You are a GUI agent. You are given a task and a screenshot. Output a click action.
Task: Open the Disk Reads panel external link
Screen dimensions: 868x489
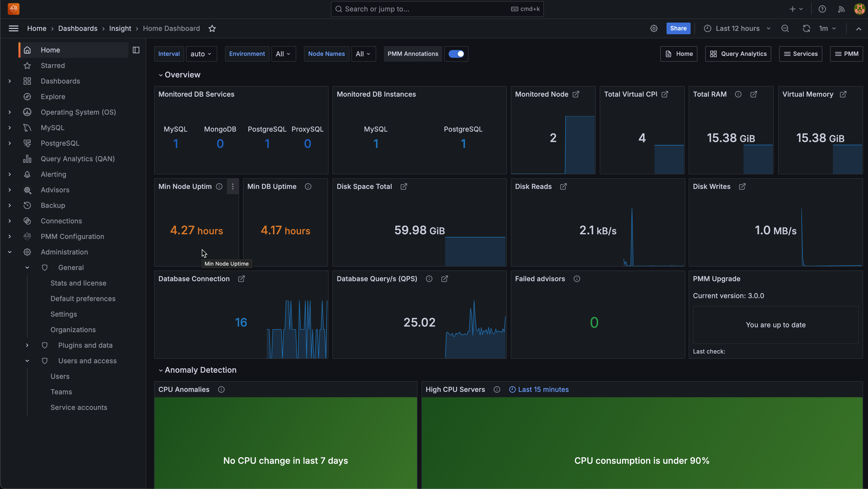563,186
